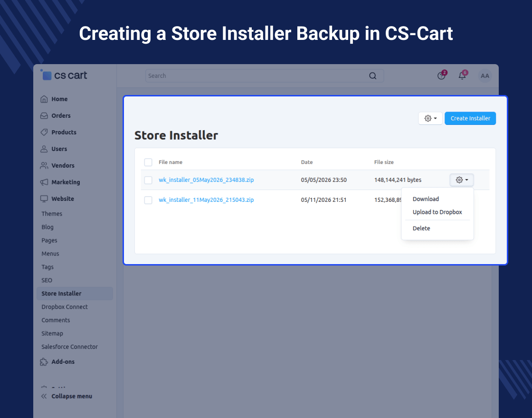Viewport: 532px width, 418px height.
Task: Go to Add-ons label in sidebar
Action: tap(63, 361)
